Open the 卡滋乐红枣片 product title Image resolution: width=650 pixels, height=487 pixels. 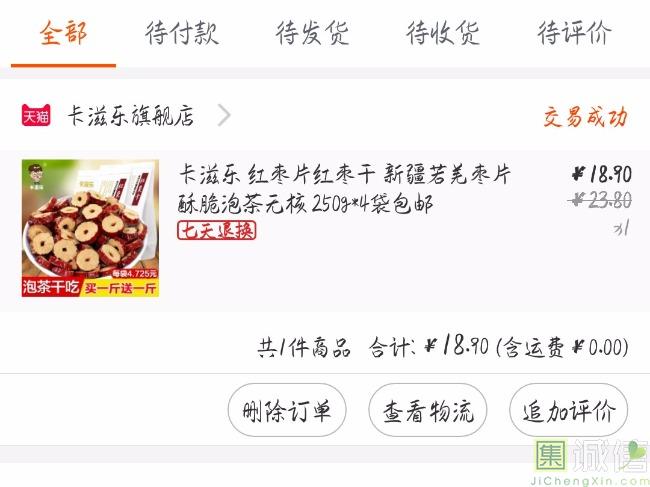pyautogui.click(x=344, y=189)
